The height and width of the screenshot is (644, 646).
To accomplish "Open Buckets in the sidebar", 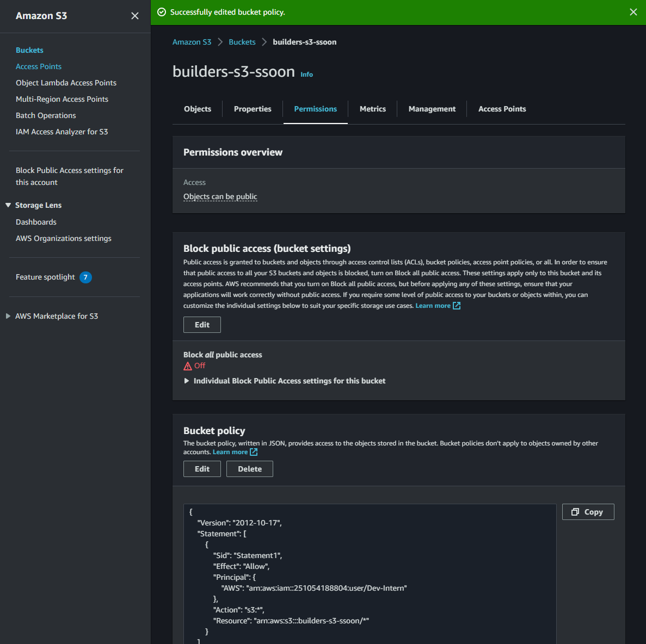I will 29,50.
